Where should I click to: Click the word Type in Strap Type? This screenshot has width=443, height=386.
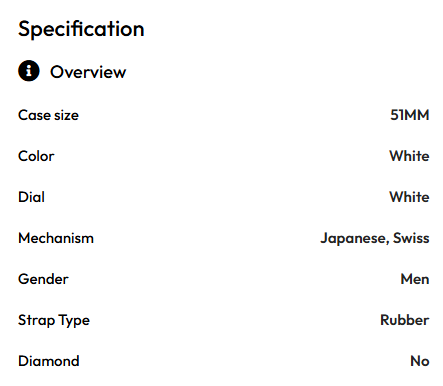(75, 321)
